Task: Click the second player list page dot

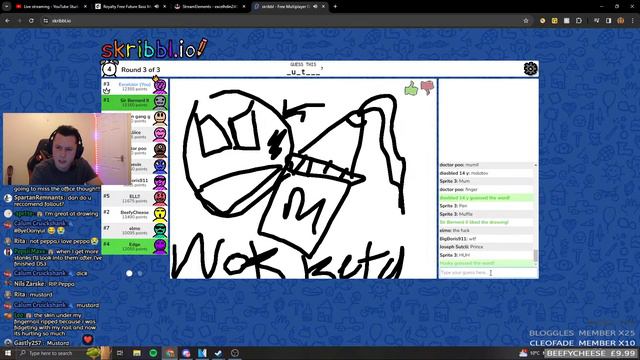Action: [x=140, y=273]
